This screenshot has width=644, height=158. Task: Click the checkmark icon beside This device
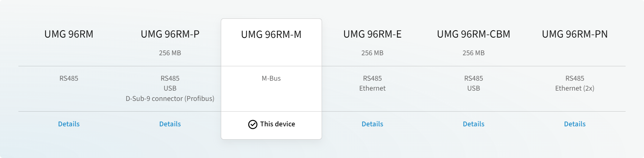coord(252,124)
